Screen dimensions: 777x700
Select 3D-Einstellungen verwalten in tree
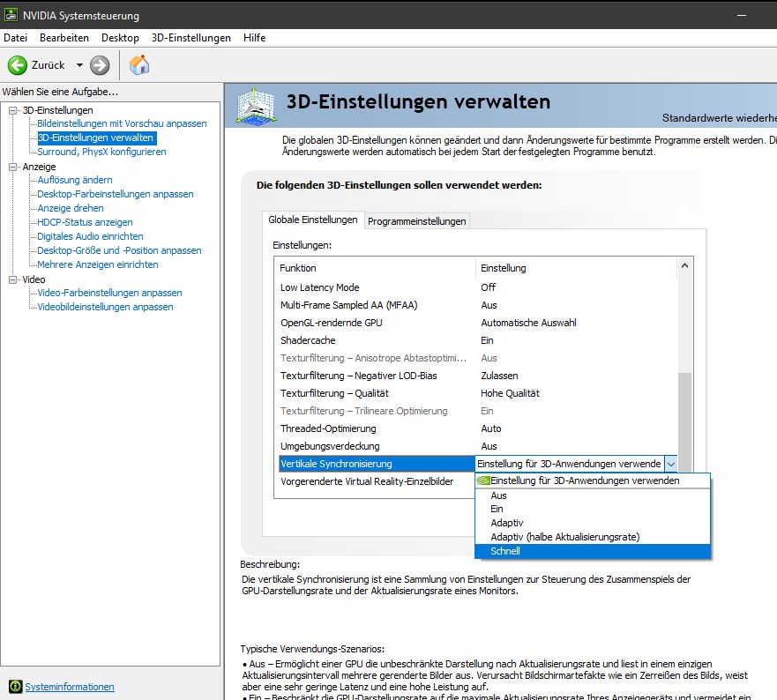click(97, 138)
